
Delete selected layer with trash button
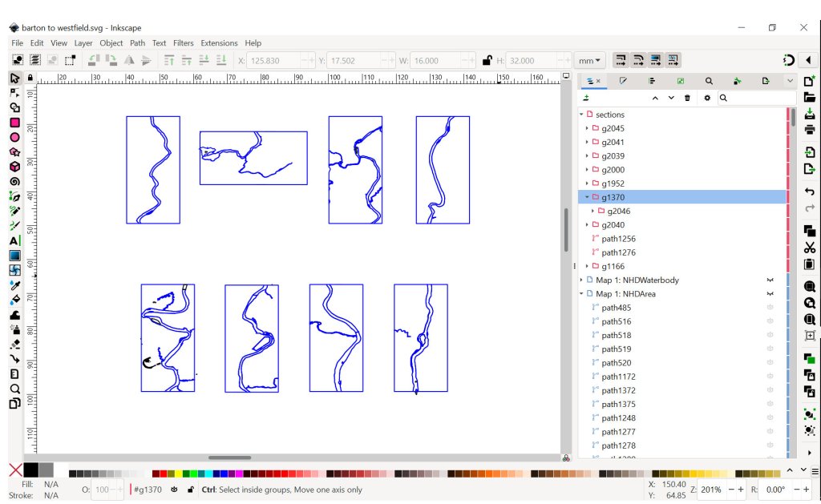[687, 98]
